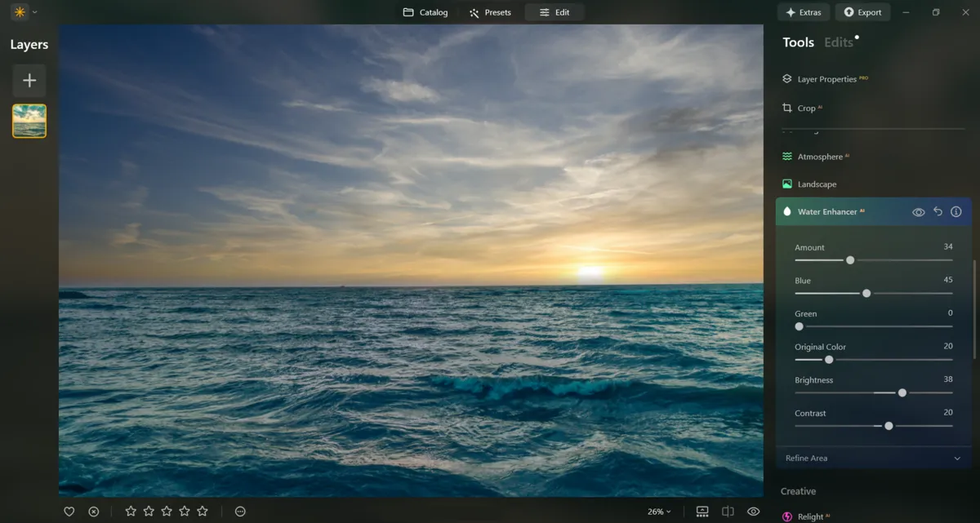980x523 pixels.
Task: Click the Export button
Action: tap(862, 12)
